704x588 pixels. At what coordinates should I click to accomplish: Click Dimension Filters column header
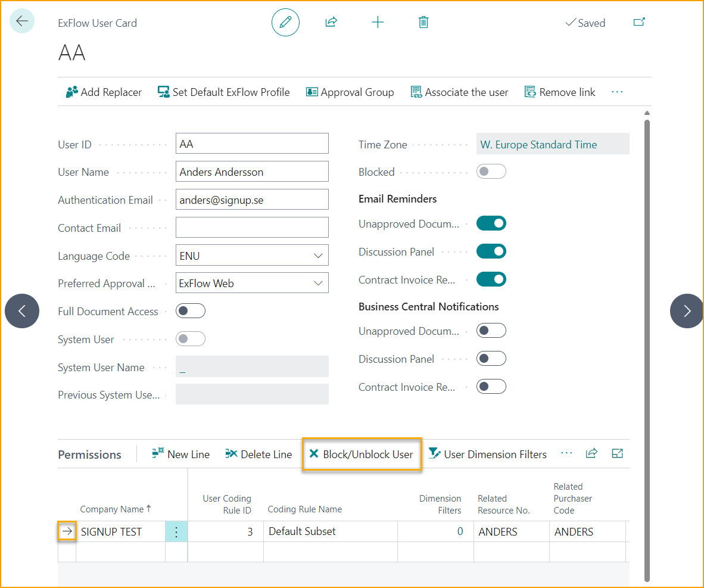(440, 504)
